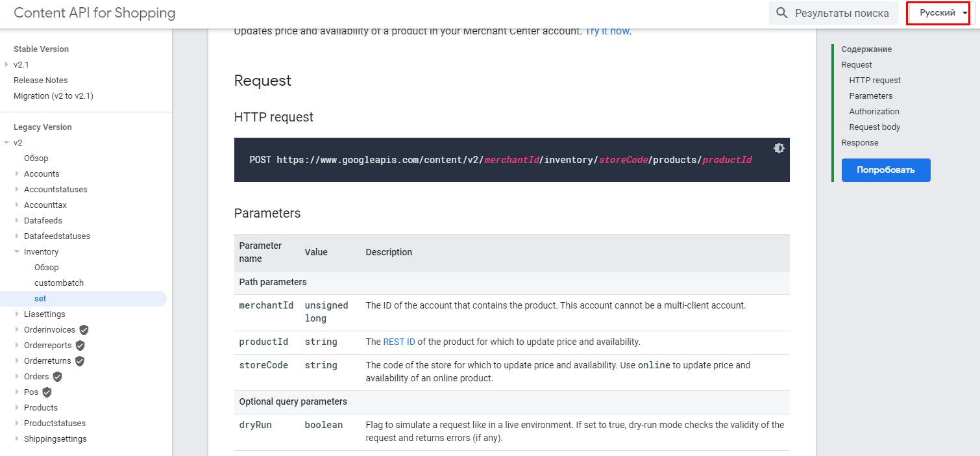This screenshot has height=456, width=980.
Task: Click storeCode in the request URL
Action: (623, 160)
